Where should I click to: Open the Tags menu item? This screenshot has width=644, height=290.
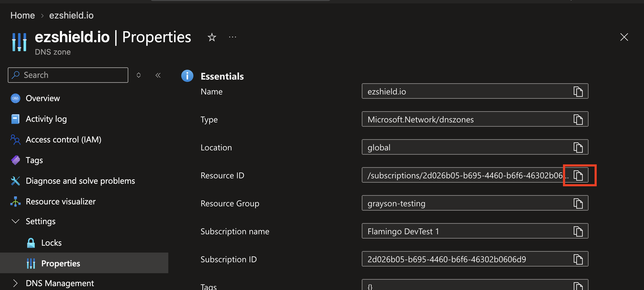(x=34, y=160)
